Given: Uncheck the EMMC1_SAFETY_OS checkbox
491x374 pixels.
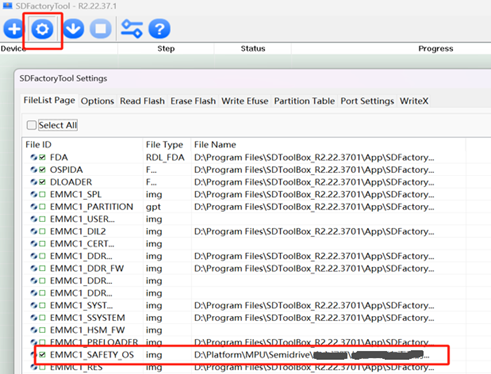Looking at the screenshot, I should (x=42, y=355).
